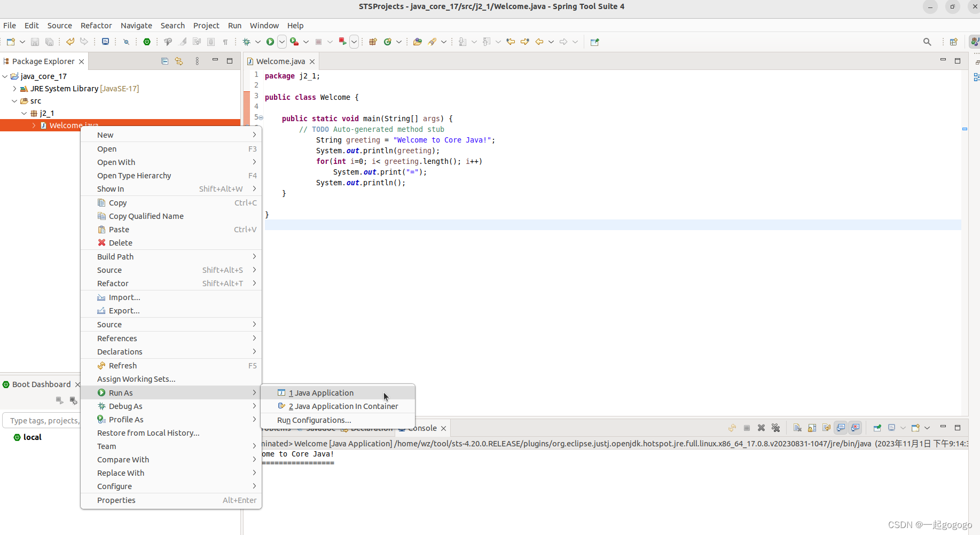Save the Welcome.java file with Save icon
This screenshot has height=535, width=980.
tap(35, 42)
